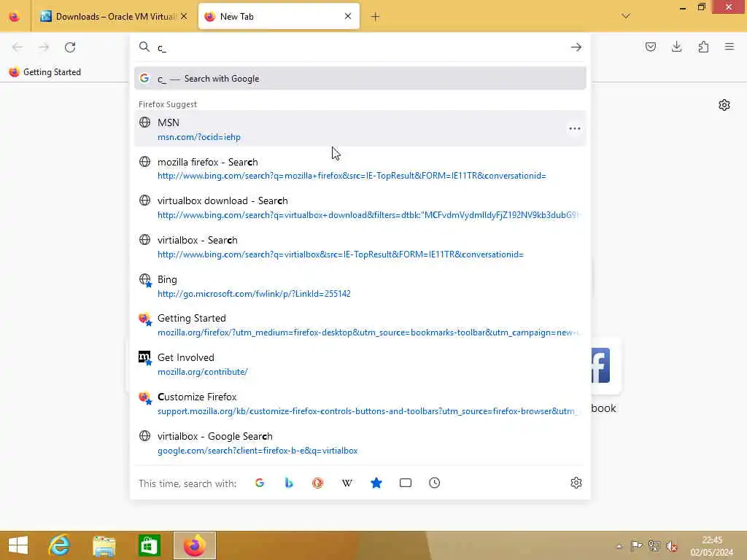This screenshot has height=560, width=747.
Task: Open the Facebook shortcut tile
Action: (606, 366)
